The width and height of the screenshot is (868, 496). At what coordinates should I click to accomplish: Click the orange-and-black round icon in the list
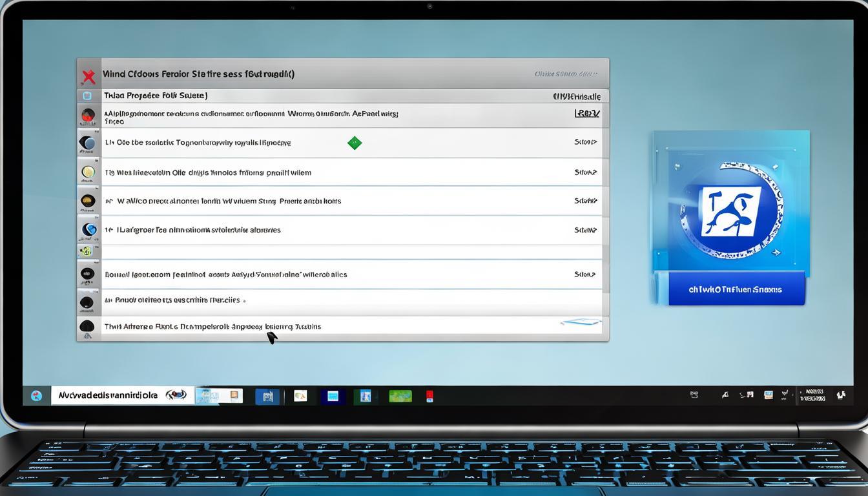click(88, 201)
